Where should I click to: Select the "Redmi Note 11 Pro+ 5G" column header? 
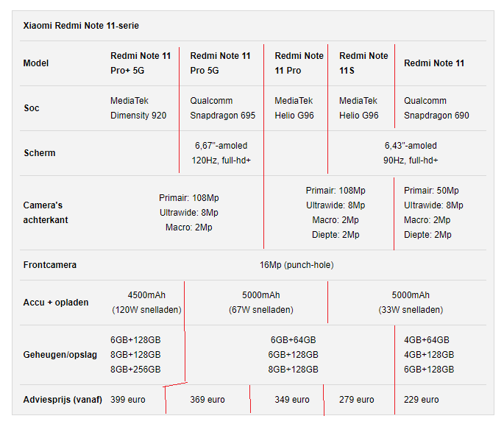pos(141,63)
